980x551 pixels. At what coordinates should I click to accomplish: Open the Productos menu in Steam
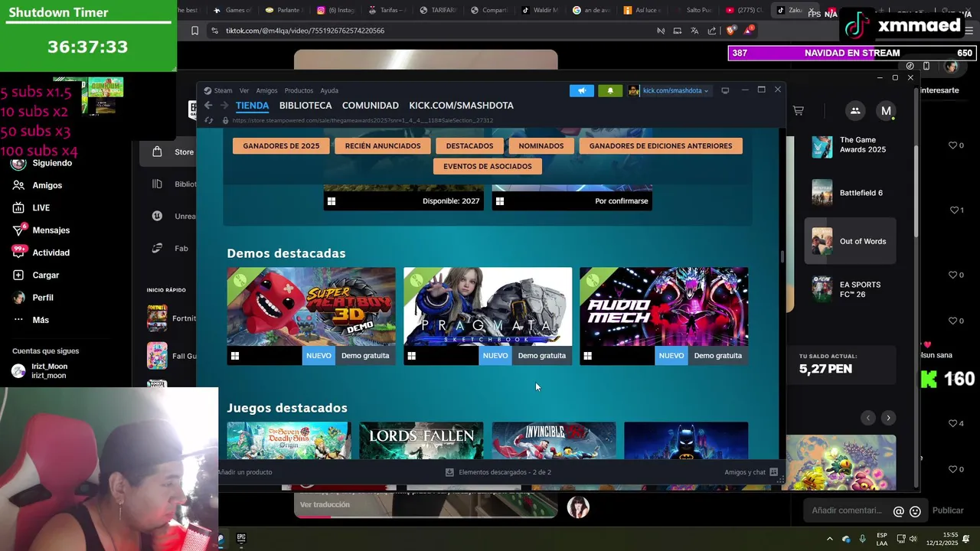pos(299,90)
